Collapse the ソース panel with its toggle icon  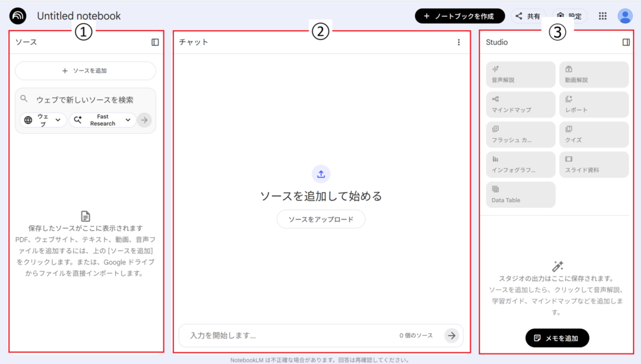pyautogui.click(x=155, y=43)
